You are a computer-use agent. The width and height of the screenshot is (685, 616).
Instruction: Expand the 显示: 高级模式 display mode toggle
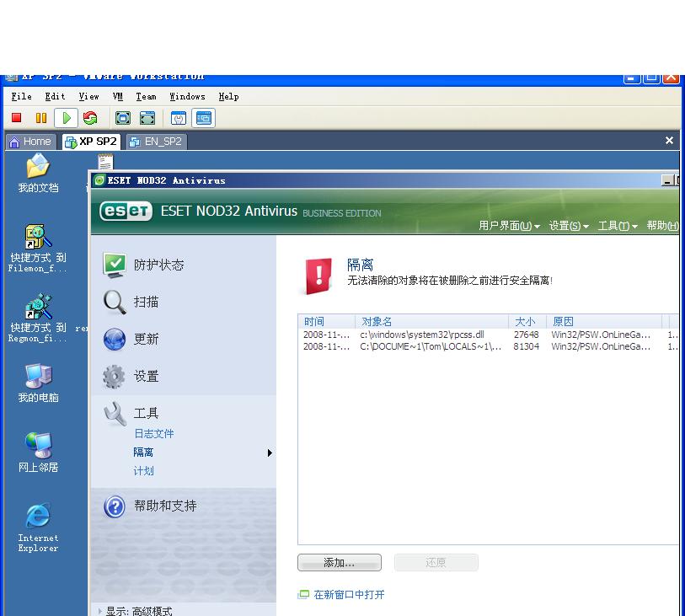136,611
